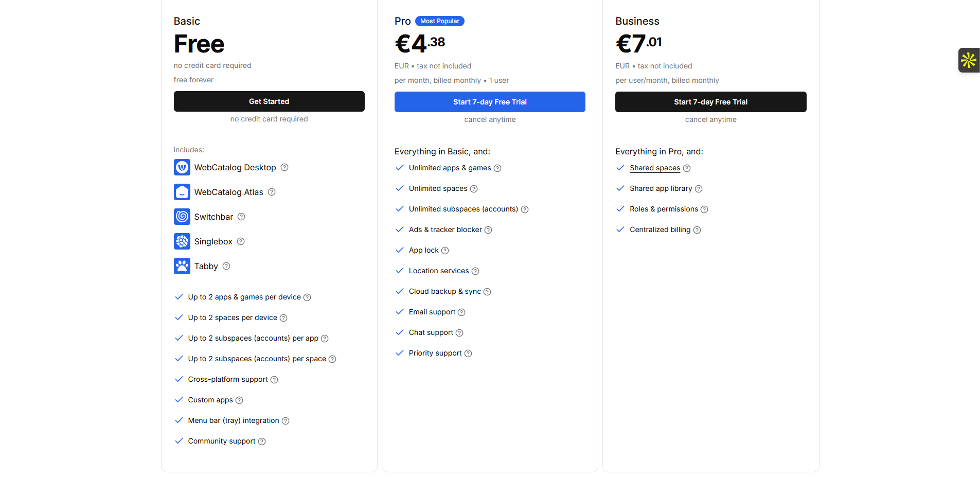Screen dimensions: 980x478
Task: Click the Switchbar spiral icon
Action: point(182,217)
